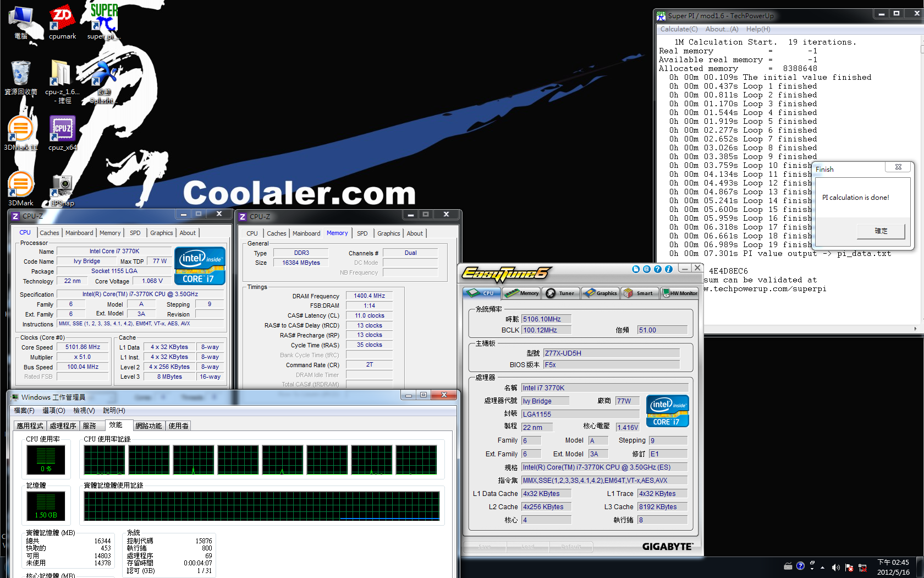Switch Task Manager to 處理程序 tab
924x578 pixels.
[x=63, y=426]
